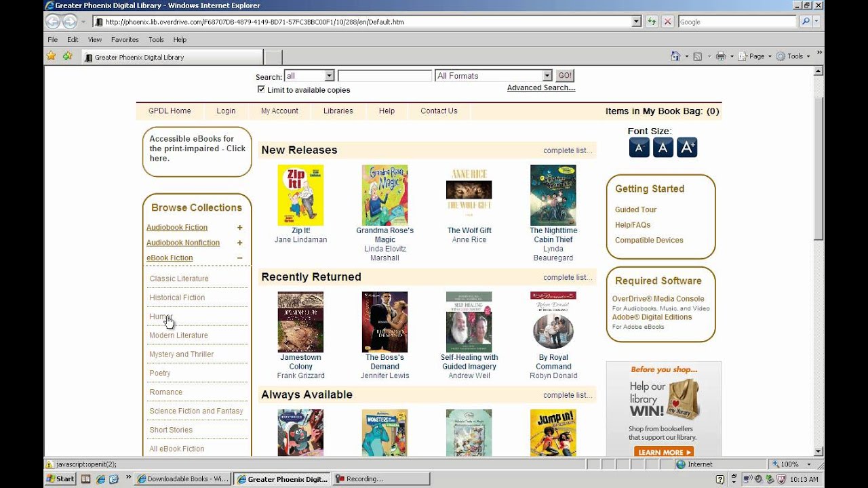
Task: Open the Humor category link
Action: pyautogui.click(x=161, y=317)
